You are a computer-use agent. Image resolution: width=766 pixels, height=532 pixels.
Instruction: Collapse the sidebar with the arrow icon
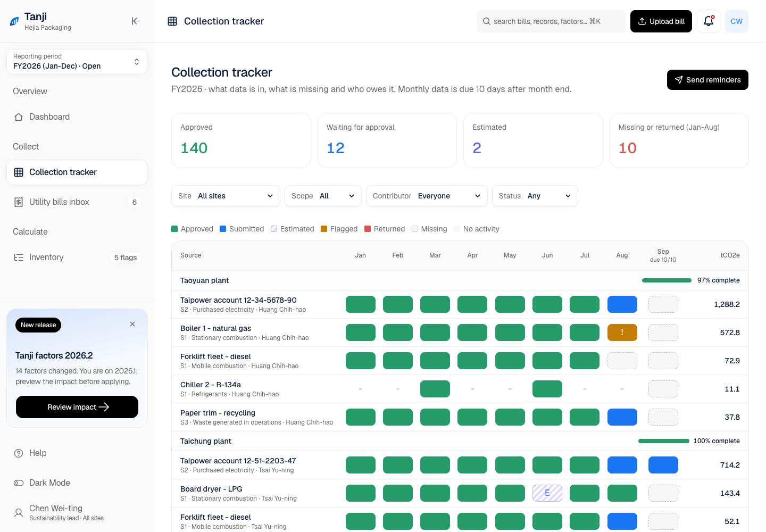(x=136, y=21)
